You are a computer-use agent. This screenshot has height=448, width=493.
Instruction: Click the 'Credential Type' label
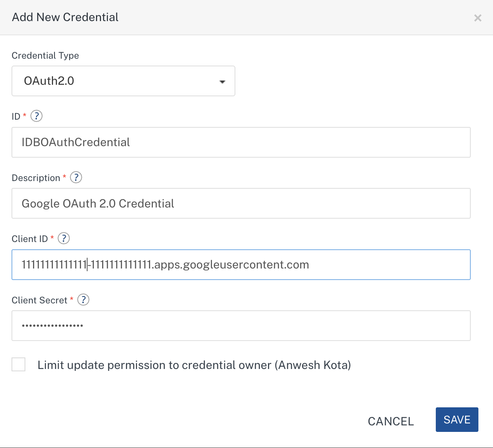point(45,56)
